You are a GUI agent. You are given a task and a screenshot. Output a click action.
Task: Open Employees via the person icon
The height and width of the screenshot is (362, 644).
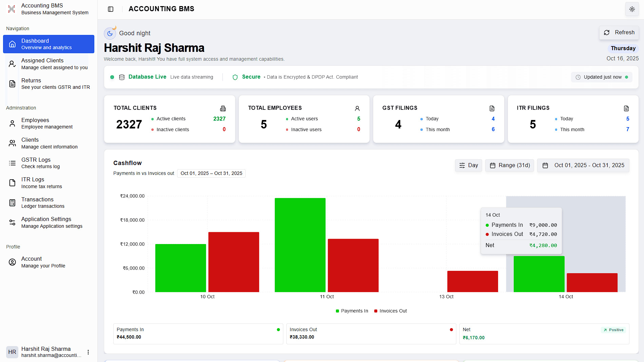(x=12, y=123)
